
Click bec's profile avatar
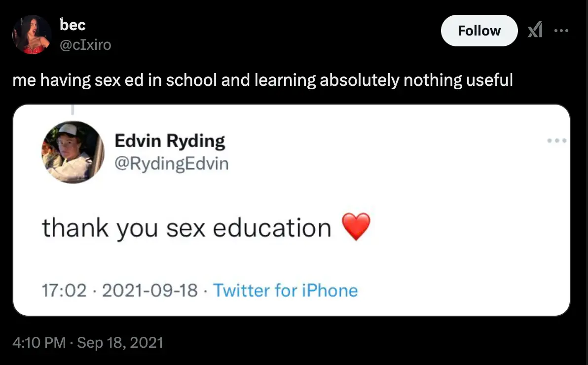click(32, 34)
